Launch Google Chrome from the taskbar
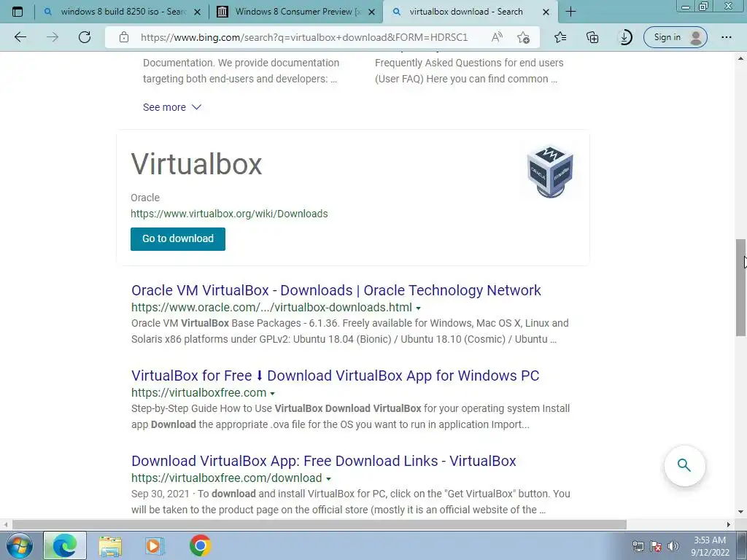Viewport: 747px width, 560px height. [x=200, y=545]
